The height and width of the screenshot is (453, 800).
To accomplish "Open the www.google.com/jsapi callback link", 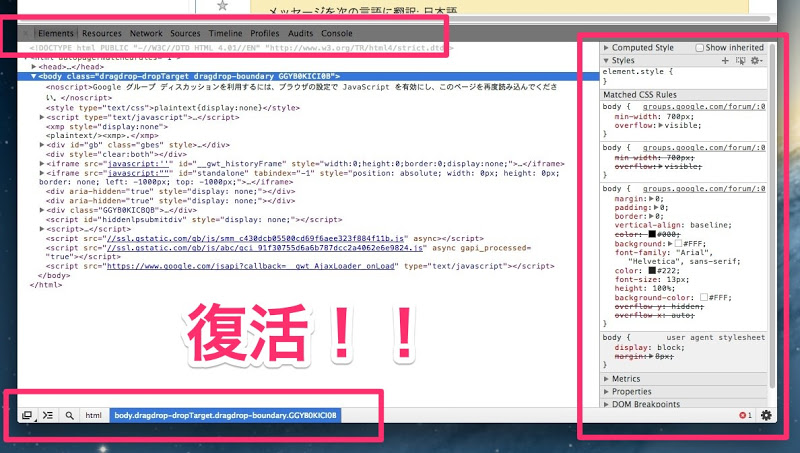I will pyautogui.click(x=251, y=266).
